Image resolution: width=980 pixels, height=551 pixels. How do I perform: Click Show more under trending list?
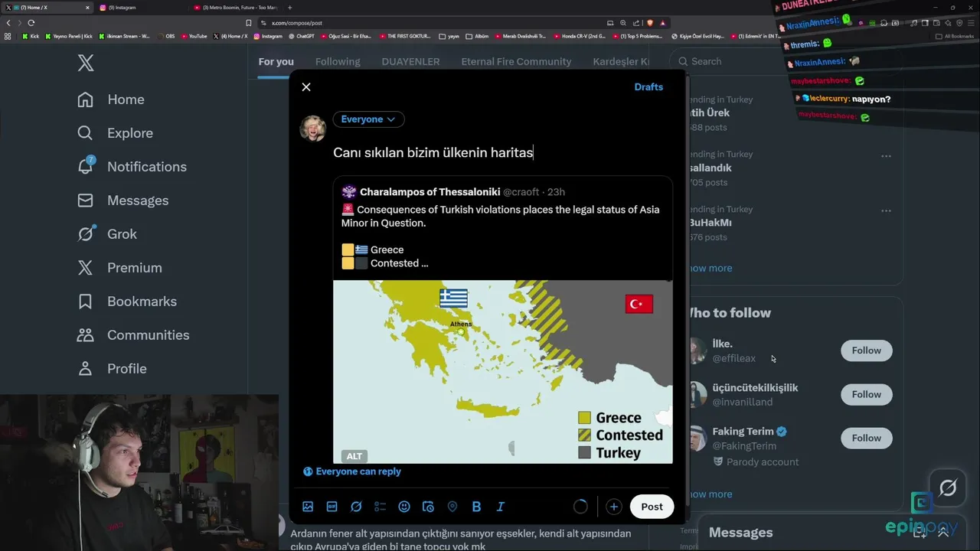(x=710, y=269)
